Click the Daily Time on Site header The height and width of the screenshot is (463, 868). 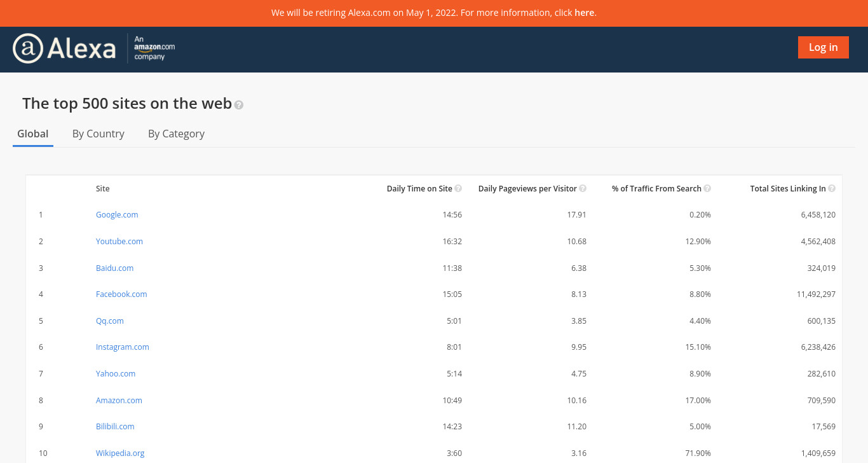419,189
